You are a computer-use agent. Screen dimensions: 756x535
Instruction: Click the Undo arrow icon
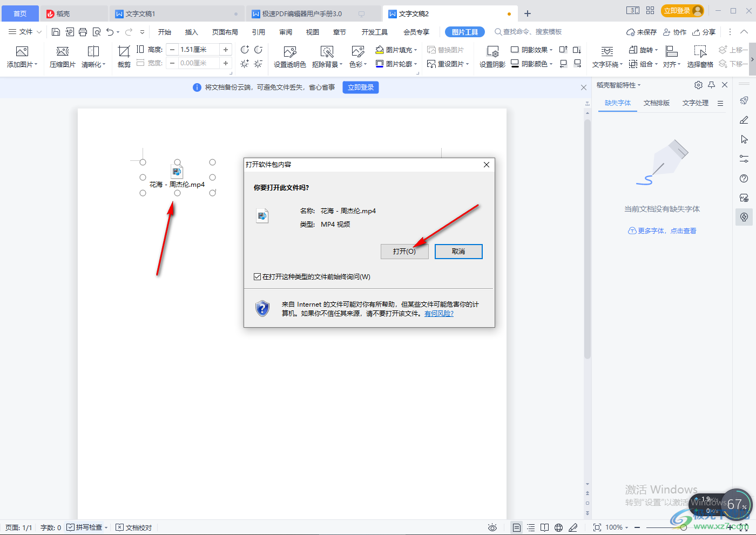click(110, 32)
